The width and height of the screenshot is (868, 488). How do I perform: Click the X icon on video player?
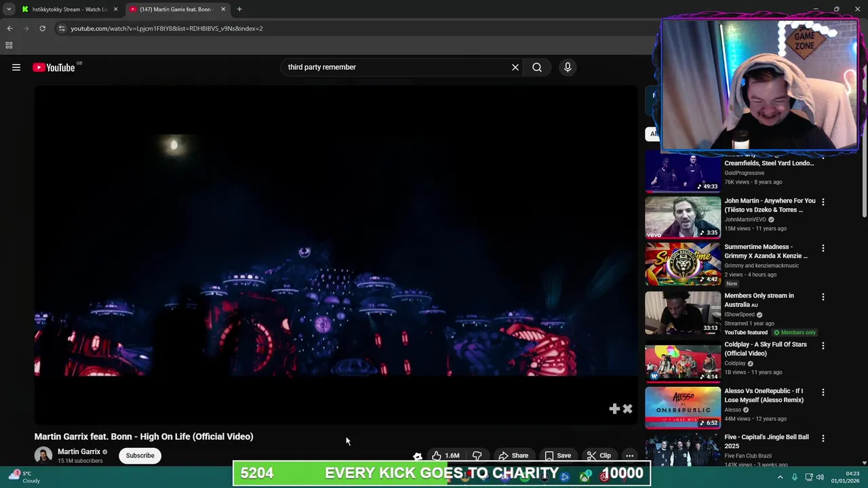pos(627,409)
